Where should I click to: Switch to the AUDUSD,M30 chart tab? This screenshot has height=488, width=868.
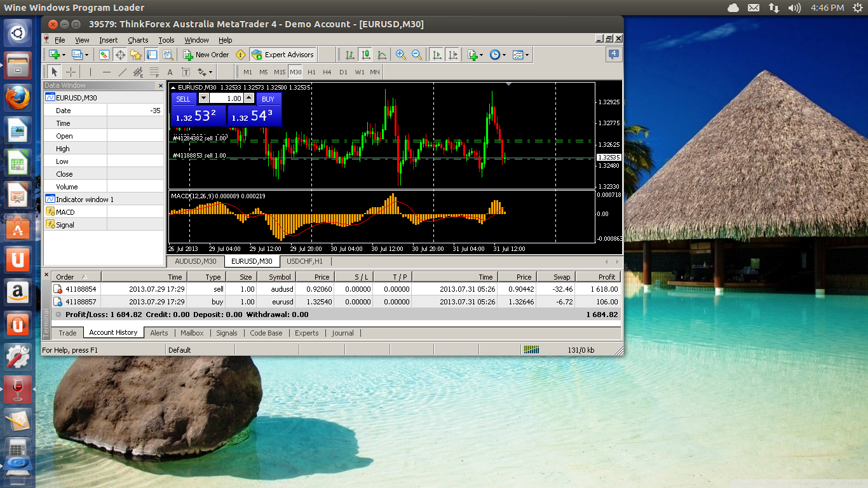pos(196,261)
